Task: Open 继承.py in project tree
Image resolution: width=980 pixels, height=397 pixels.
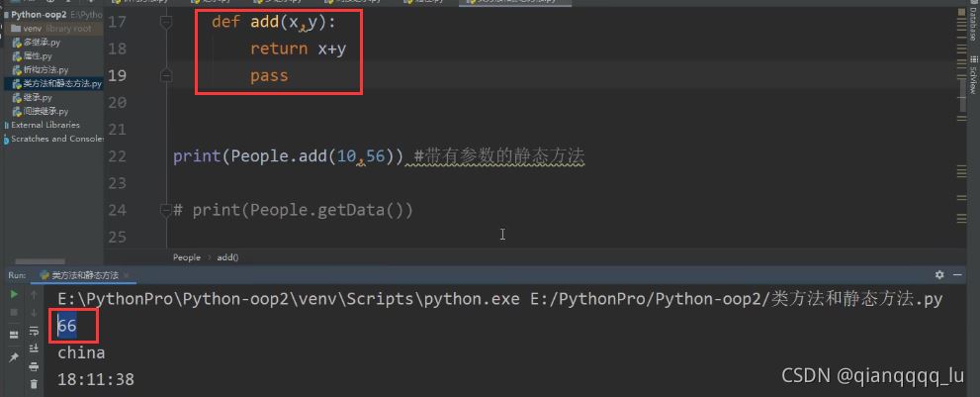Action: (x=38, y=98)
